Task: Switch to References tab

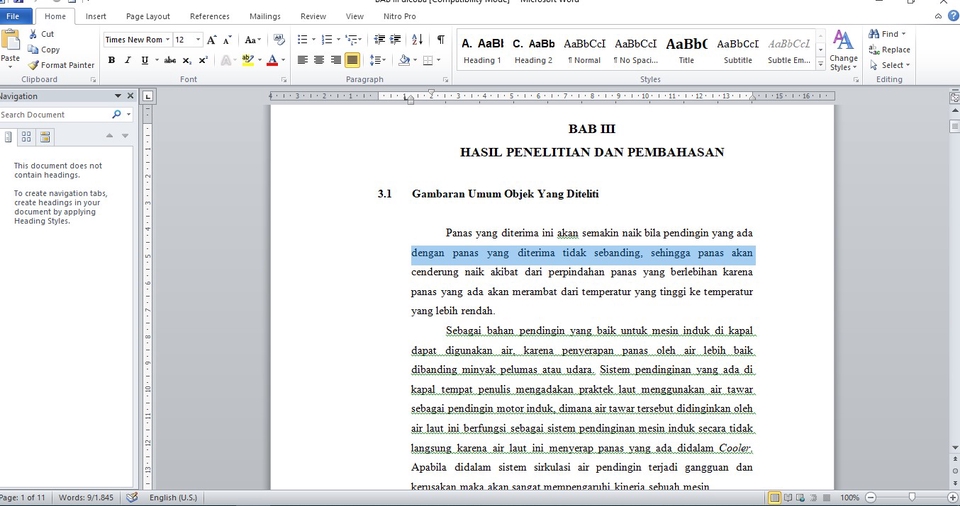Action: (x=209, y=17)
